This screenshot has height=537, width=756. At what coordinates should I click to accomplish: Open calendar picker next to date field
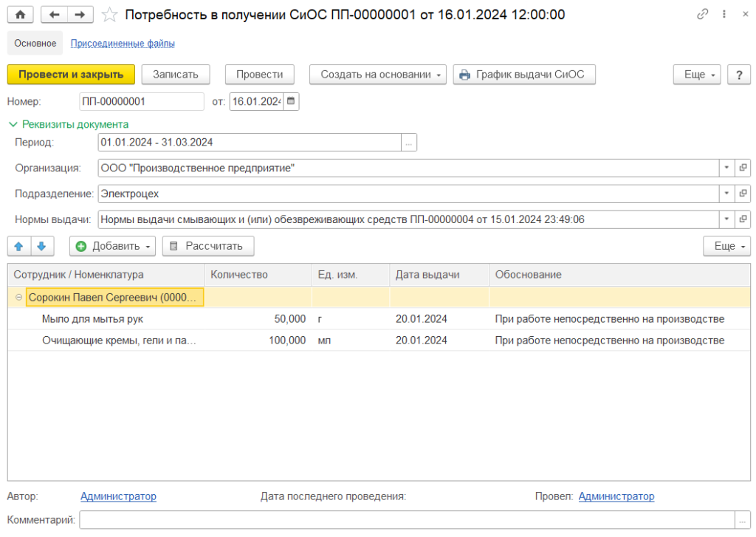tap(291, 101)
